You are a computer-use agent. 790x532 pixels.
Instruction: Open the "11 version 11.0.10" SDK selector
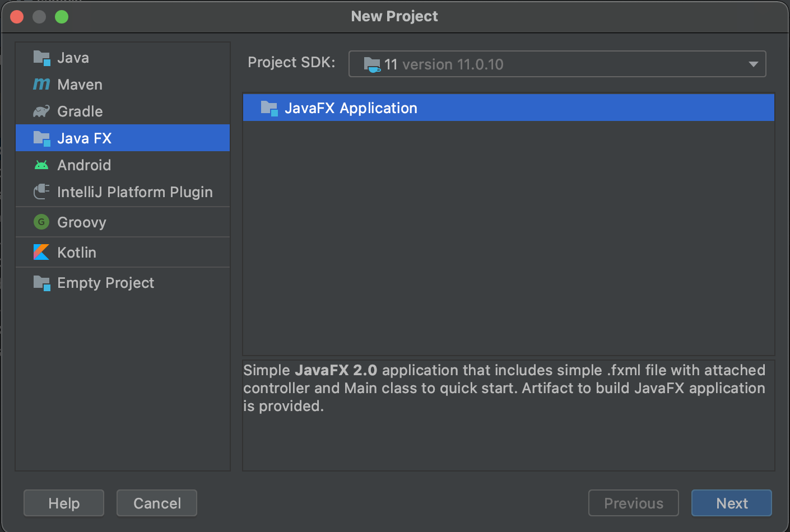(x=557, y=64)
